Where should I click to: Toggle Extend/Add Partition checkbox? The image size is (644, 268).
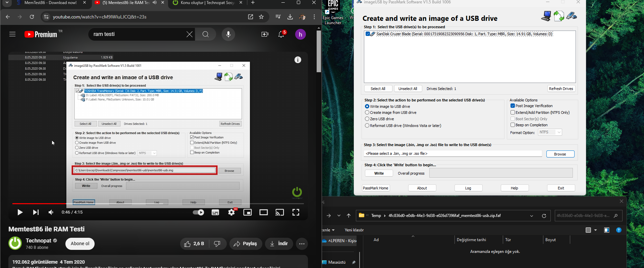[x=513, y=113]
